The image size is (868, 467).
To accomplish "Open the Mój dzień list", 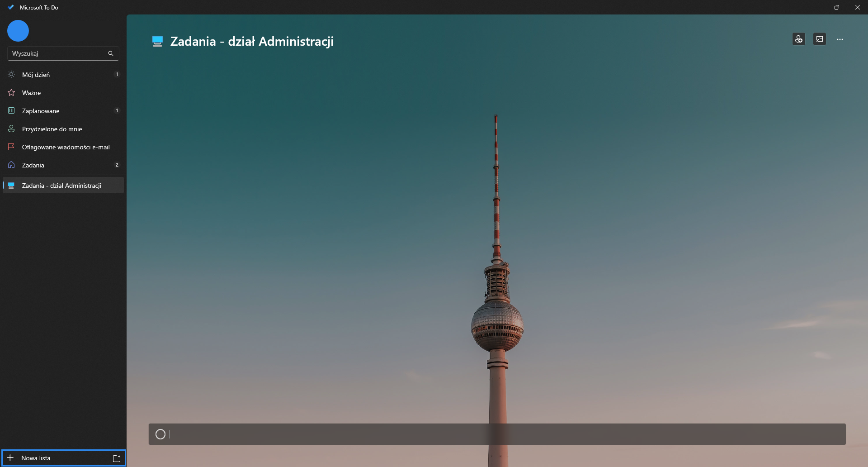I will coord(63,75).
